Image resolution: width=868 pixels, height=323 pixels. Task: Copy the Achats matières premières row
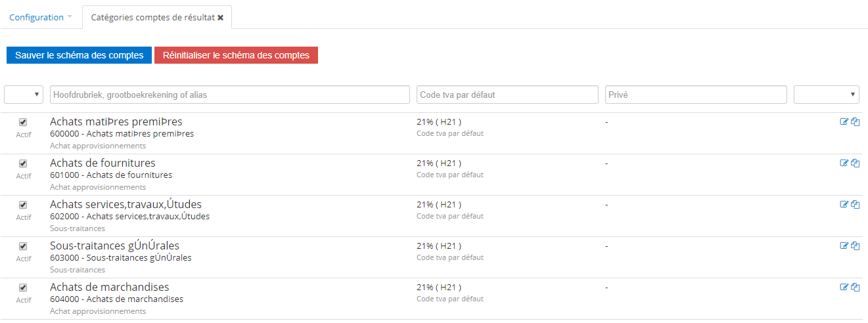tap(856, 121)
